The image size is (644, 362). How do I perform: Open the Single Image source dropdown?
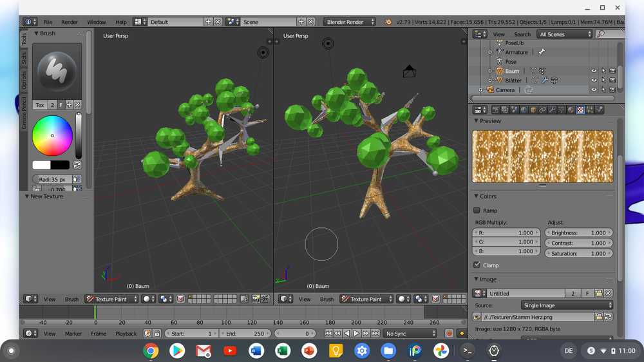[x=566, y=305]
